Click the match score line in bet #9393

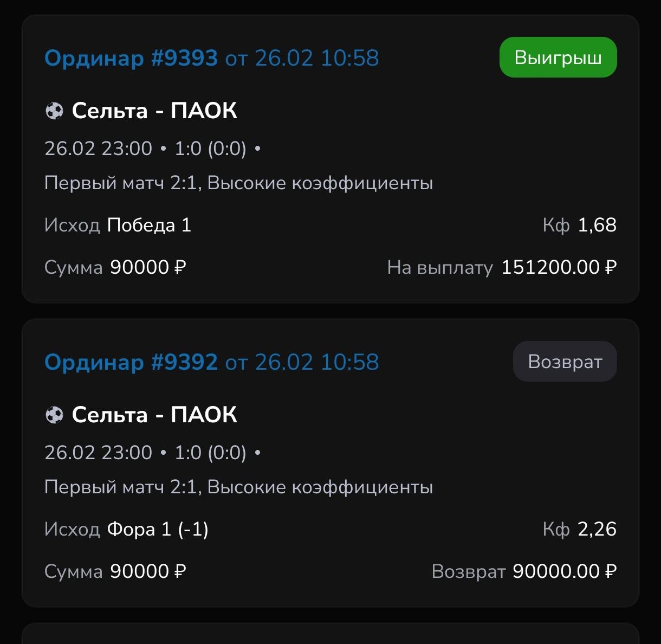152,149
